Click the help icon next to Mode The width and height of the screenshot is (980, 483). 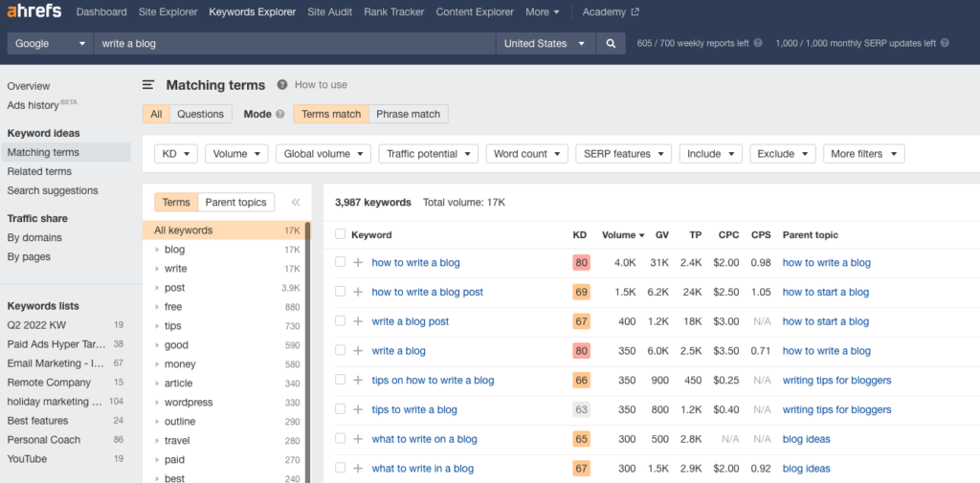280,115
